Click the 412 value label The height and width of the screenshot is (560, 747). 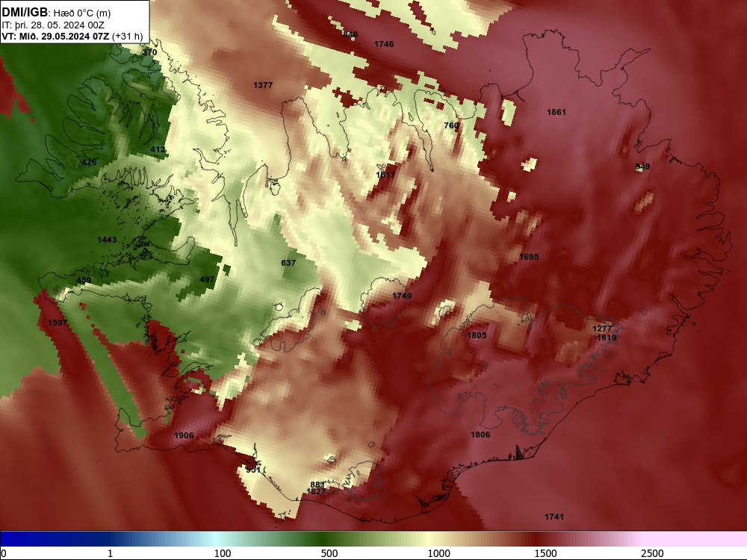158,149
